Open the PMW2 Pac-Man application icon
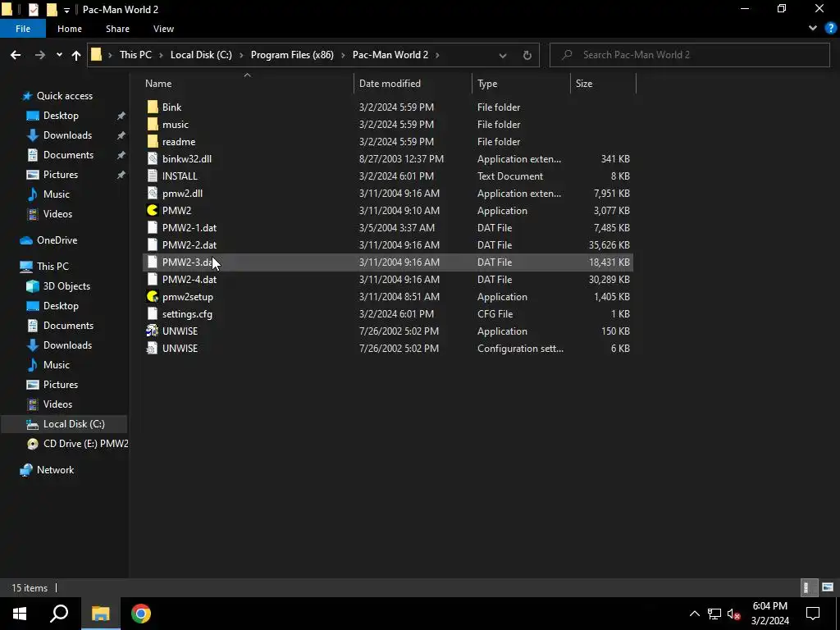The height and width of the screenshot is (630, 840). click(153, 211)
